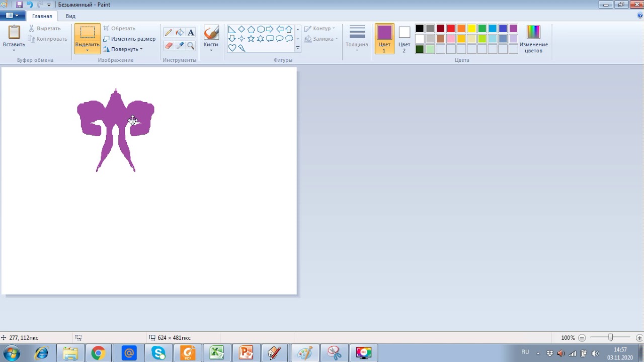Image resolution: width=644 pixels, height=362 pixels.
Task: Choose the five-point star shape
Action: pos(251,39)
